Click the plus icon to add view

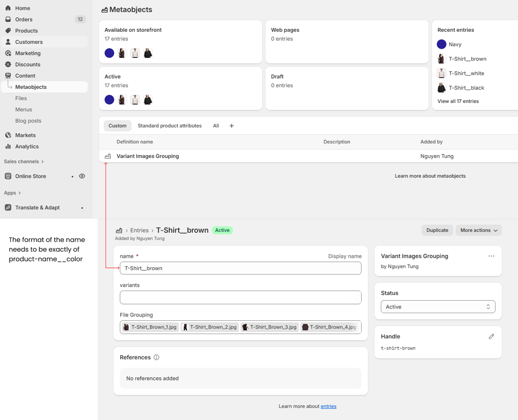(232, 126)
